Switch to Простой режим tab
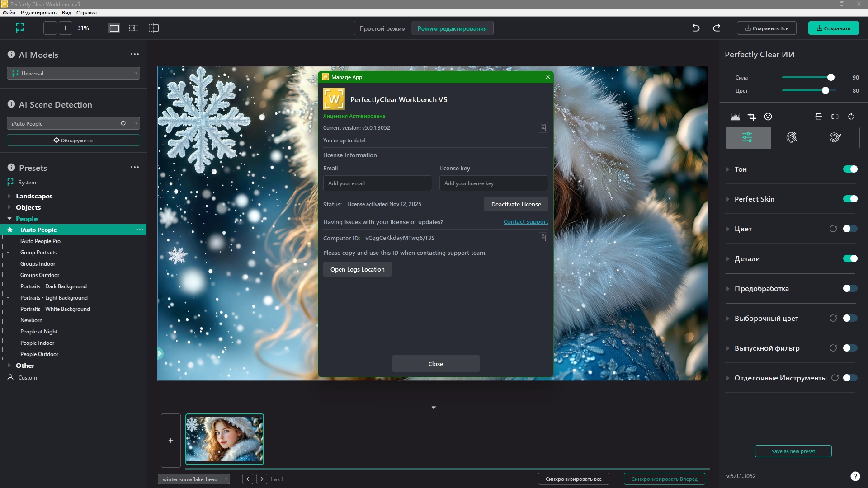This screenshot has height=488, width=868. click(382, 28)
